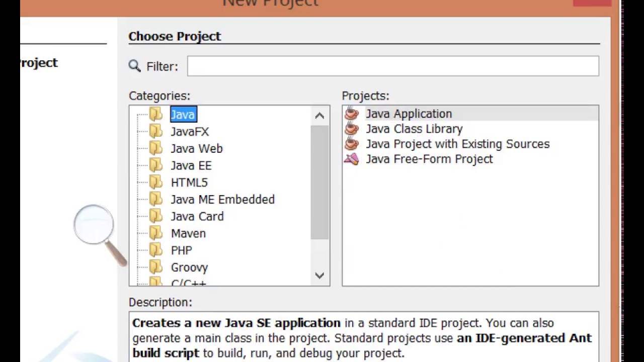Click the Java Class Library icon
The width and height of the screenshot is (644, 362).
pos(352,129)
